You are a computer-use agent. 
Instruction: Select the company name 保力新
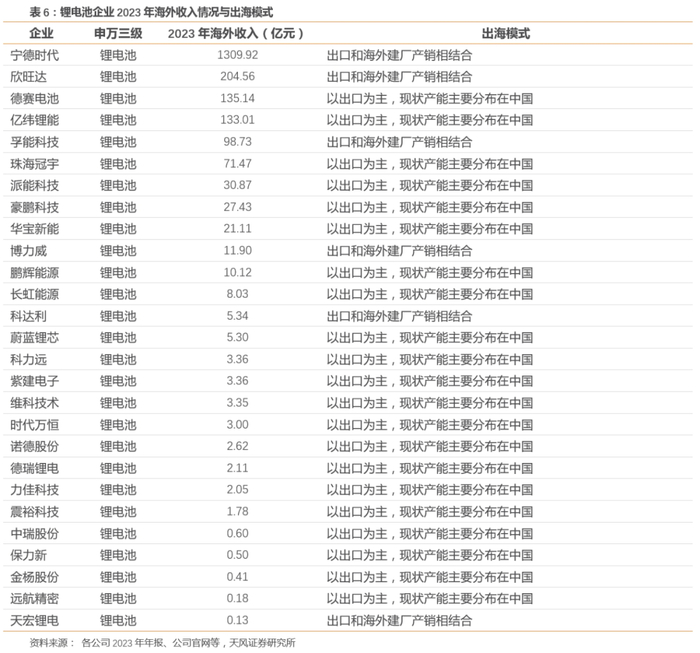point(29,555)
